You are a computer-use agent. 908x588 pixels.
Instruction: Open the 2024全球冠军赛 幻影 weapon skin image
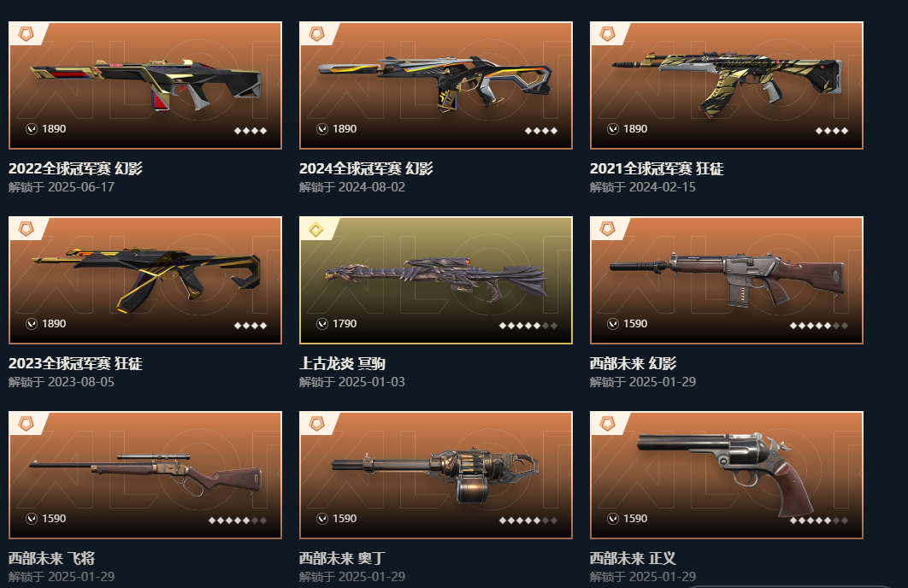click(435, 82)
